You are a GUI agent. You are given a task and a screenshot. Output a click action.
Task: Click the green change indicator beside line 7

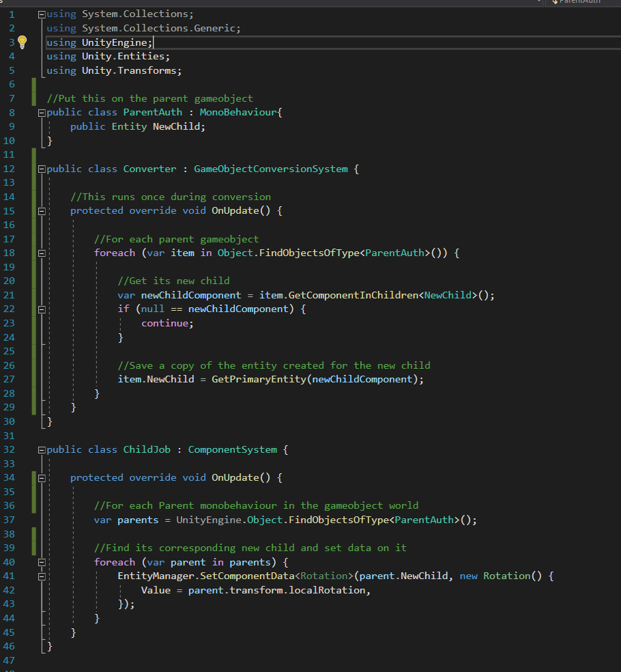point(33,98)
